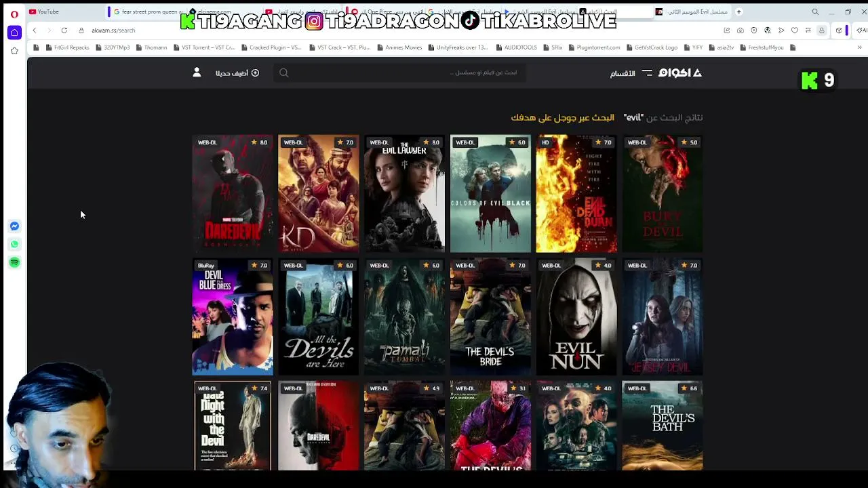Open Spotify in the Opera sidebar
Viewport: 868px width, 488px height.
point(14,262)
